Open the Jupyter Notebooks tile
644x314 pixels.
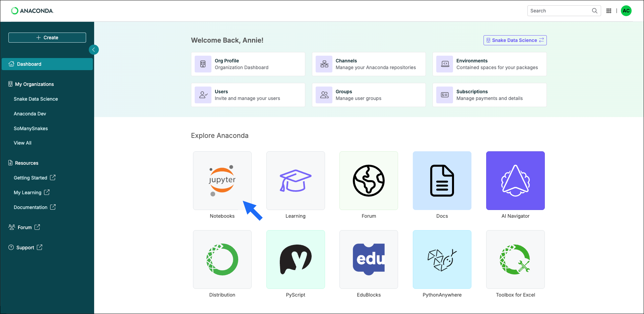pos(222,180)
